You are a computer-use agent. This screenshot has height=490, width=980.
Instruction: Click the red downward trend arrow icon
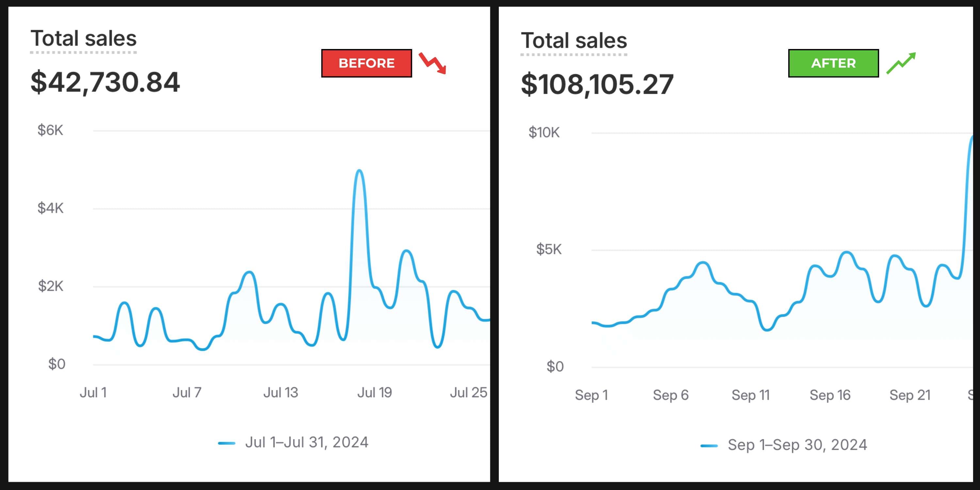tap(433, 63)
